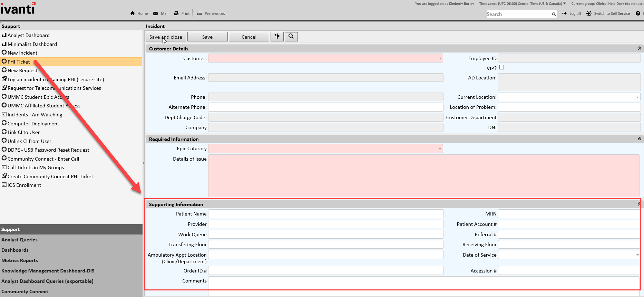Click the Save button
The height and width of the screenshot is (297, 644).
[207, 37]
